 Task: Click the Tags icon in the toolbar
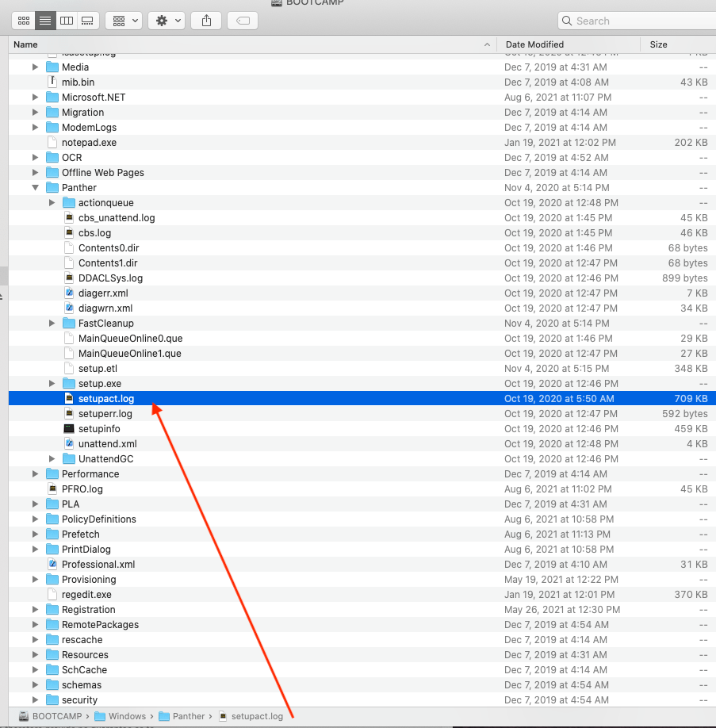click(243, 20)
